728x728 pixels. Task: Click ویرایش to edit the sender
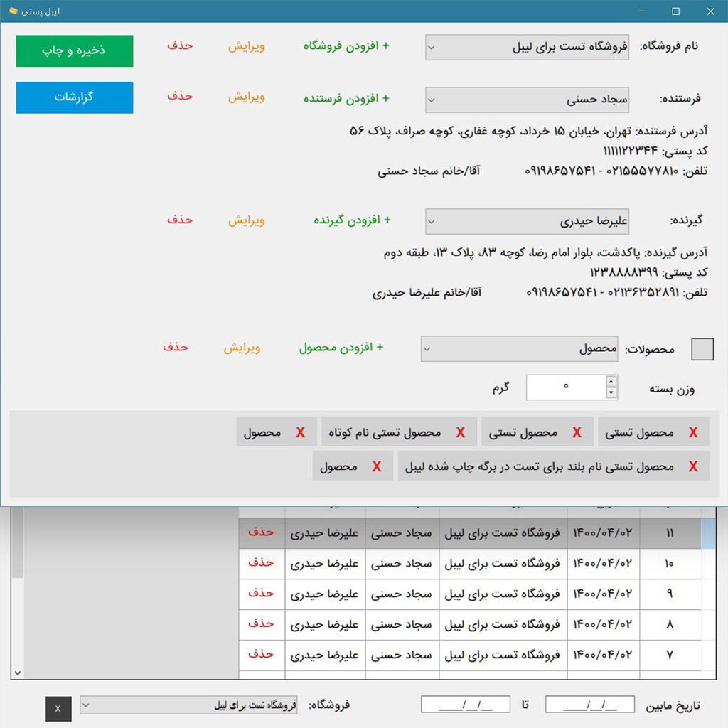click(x=246, y=97)
